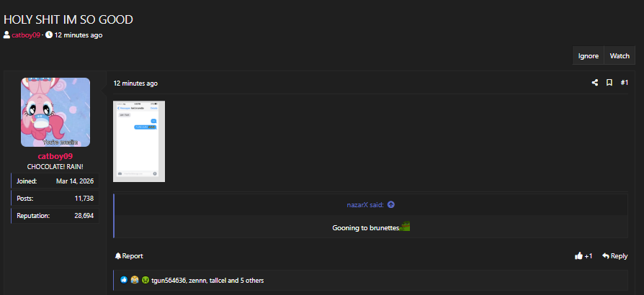Screen dimensions: 644x295
Task: Click the Ignore thread button
Action: tap(588, 56)
